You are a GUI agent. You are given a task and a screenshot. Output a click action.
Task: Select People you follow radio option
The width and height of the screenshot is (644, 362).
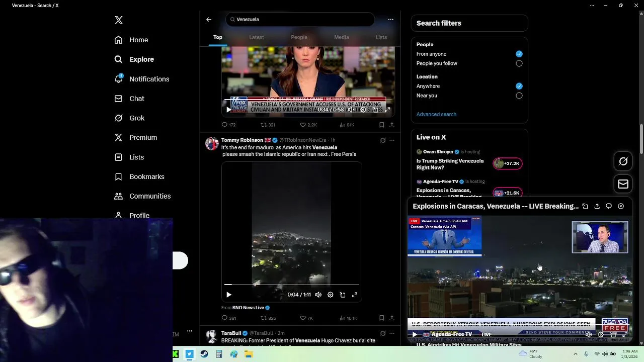[x=519, y=63]
